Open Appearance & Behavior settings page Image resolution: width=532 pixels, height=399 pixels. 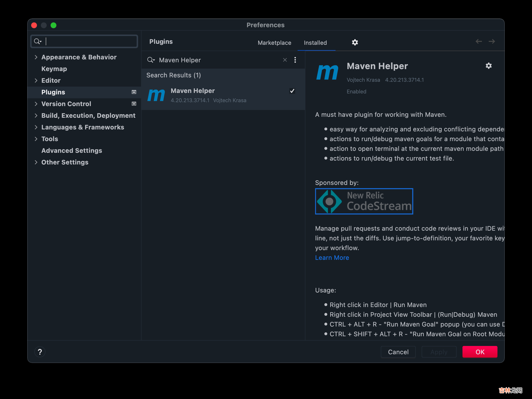click(79, 57)
